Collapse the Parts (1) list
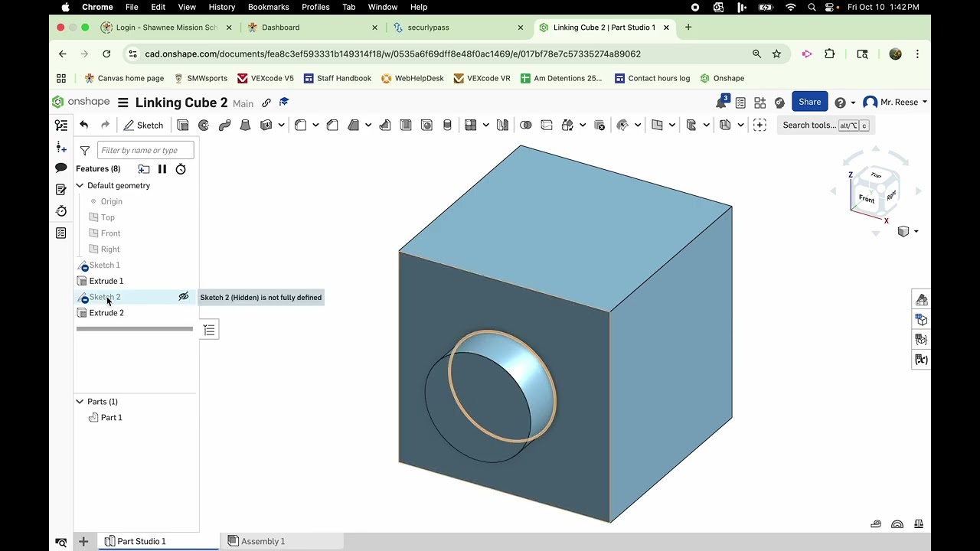Screen dimensions: 980x551 point(80,401)
